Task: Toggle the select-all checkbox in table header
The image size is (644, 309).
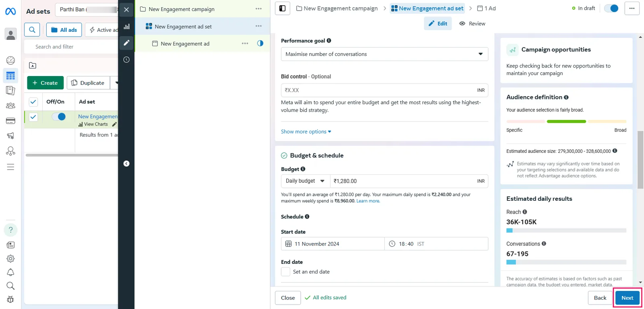Action: point(33,102)
